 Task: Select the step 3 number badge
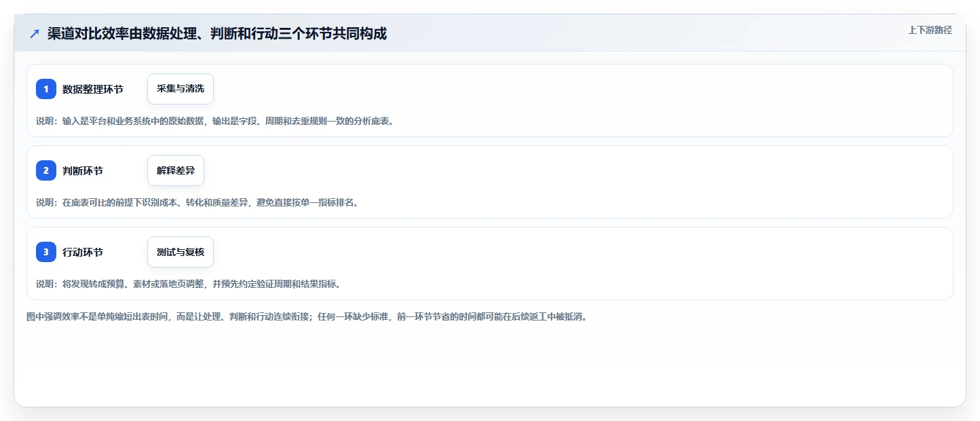(46, 252)
